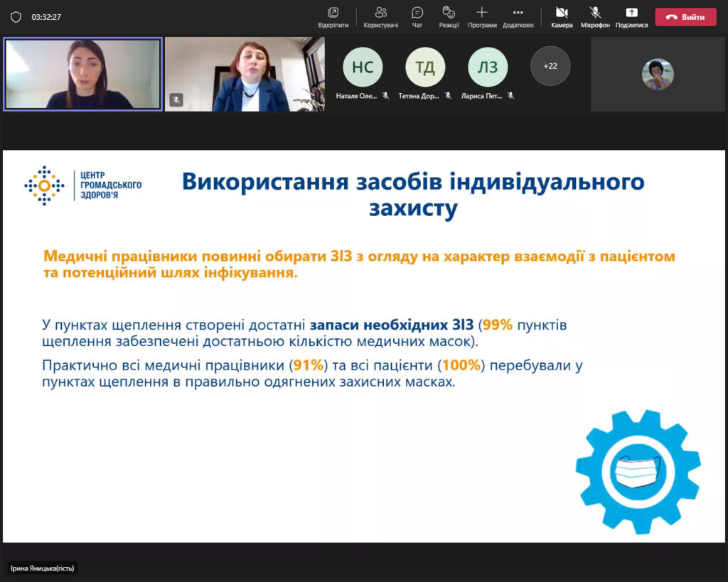Expand the Додатково more options menu
The height and width of the screenshot is (582, 728).
pos(518,16)
